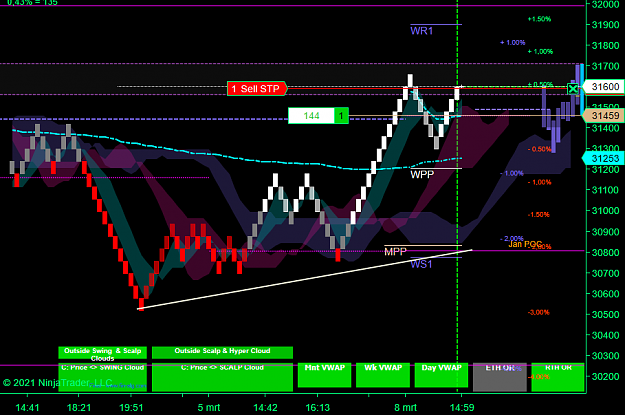Click the 'Wk VWAP' status box
Viewport: 625px width, 415px height.
(x=383, y=375)
